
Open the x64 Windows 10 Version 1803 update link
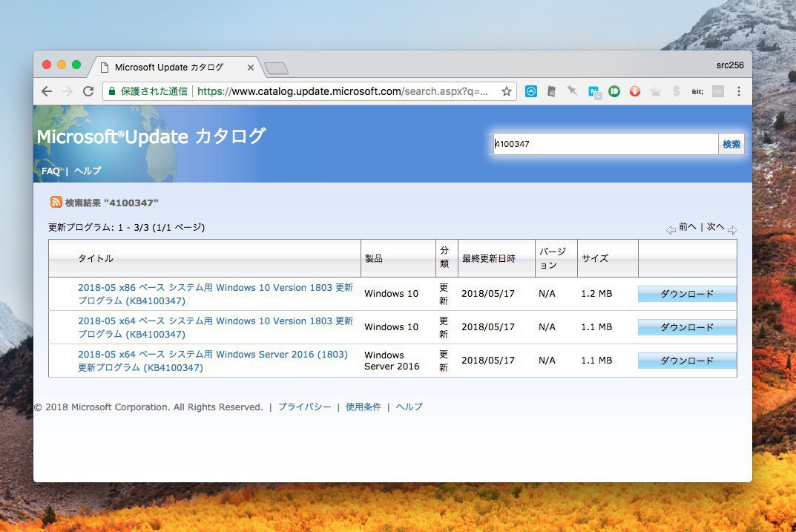[215, 327]
